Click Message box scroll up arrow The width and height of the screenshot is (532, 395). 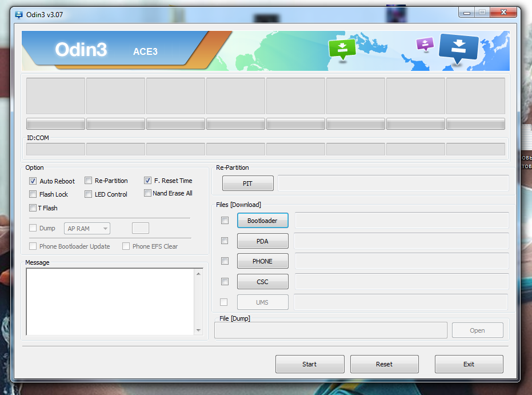click(198, 273)
